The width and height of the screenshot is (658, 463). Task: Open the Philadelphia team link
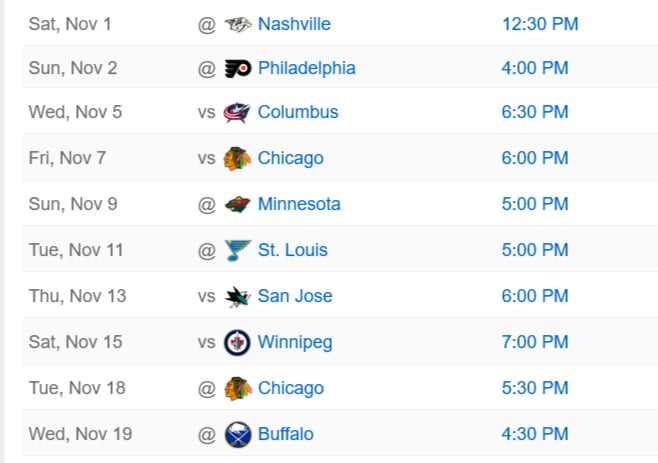coord(306,69)
